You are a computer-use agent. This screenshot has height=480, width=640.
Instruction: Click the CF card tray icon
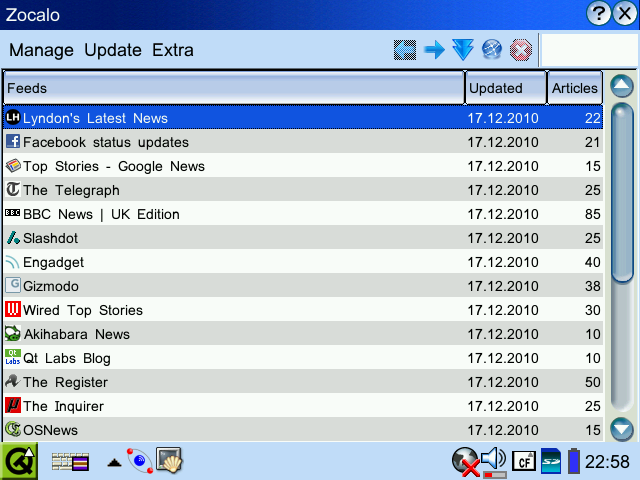[523, 461]
